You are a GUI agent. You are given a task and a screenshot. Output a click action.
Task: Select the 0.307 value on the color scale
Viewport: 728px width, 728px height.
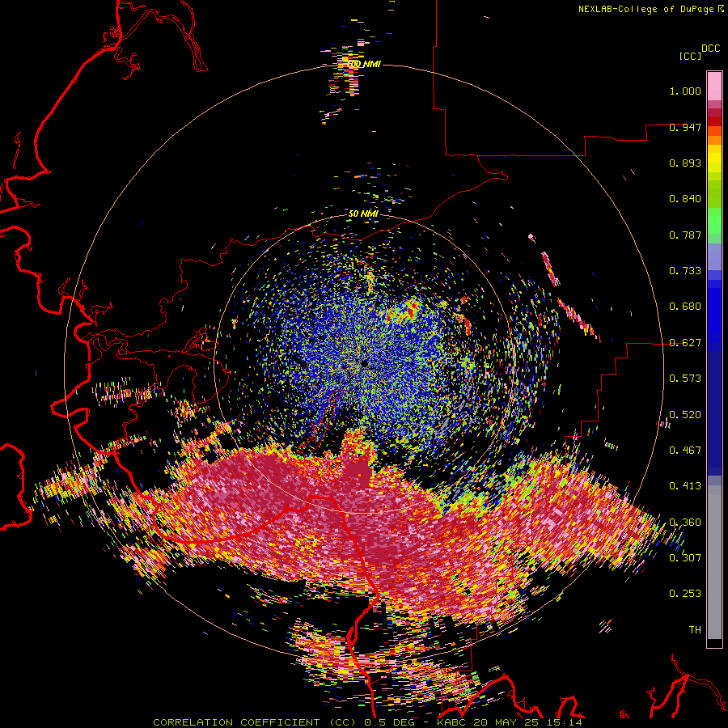[x=685, y=557]
